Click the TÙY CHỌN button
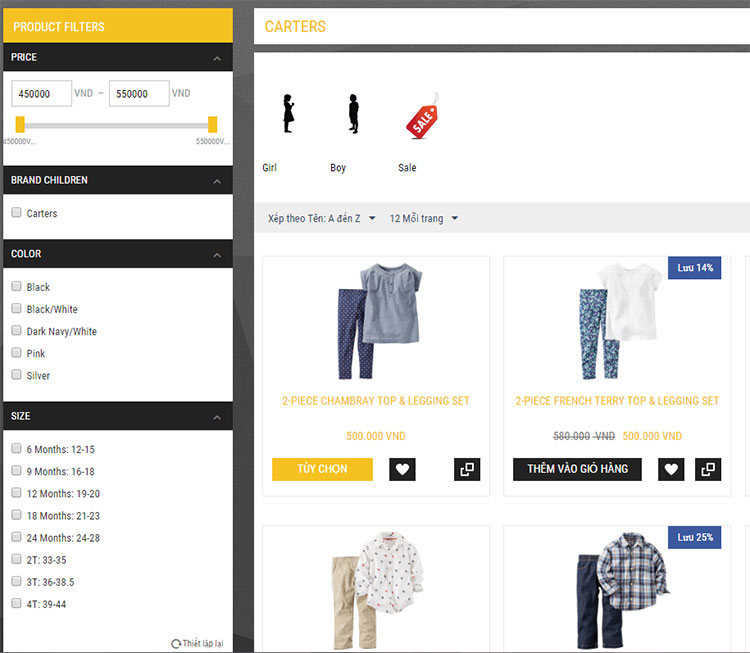This screenshot has height=653, width=750. point(322,469)
